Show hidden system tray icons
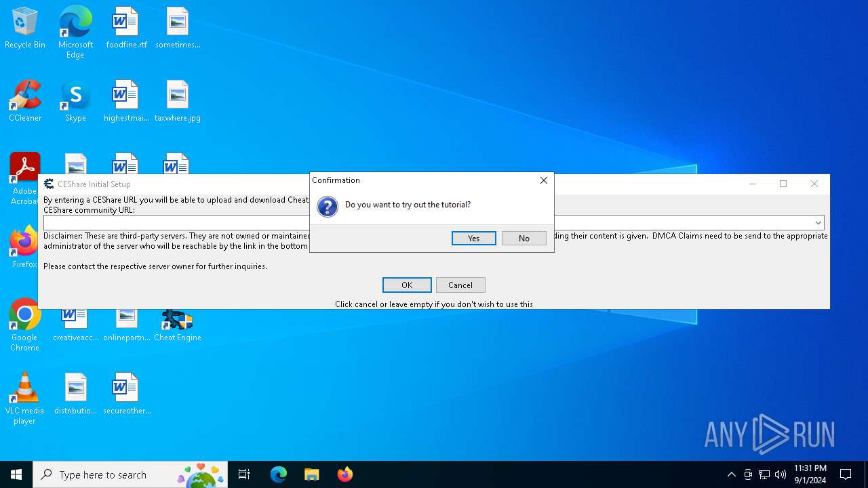The image size is (868, 488). tap(731, 474)
